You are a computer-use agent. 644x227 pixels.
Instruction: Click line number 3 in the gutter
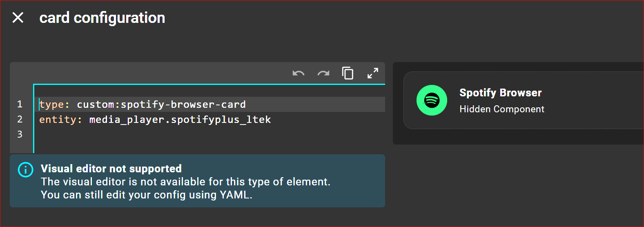coord(20,134)
